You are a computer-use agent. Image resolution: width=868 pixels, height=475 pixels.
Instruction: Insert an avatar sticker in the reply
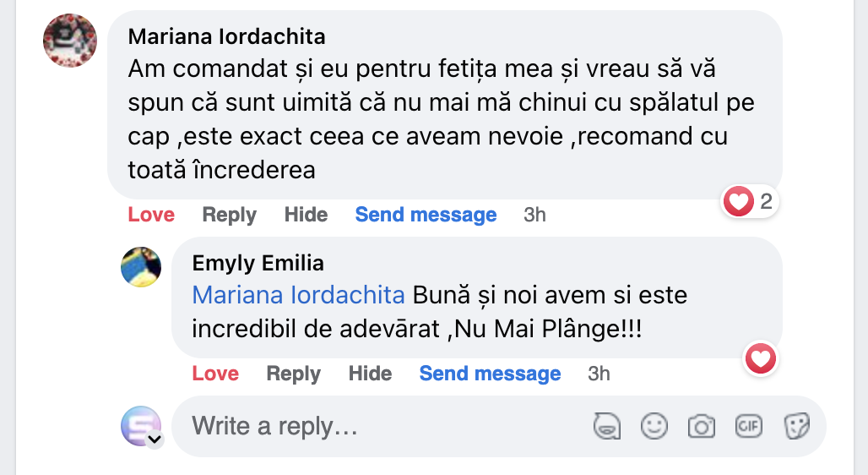pos(607,426)
